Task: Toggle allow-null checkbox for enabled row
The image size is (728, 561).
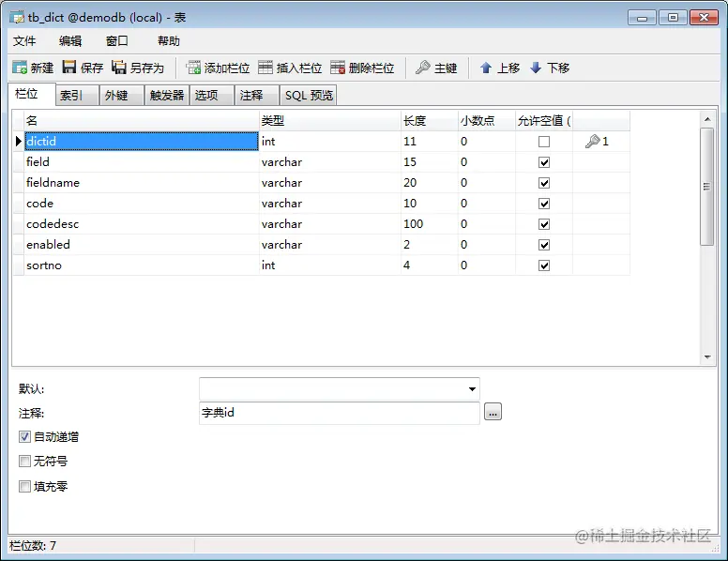Action: pyautogui.click(x=544, y=245)
